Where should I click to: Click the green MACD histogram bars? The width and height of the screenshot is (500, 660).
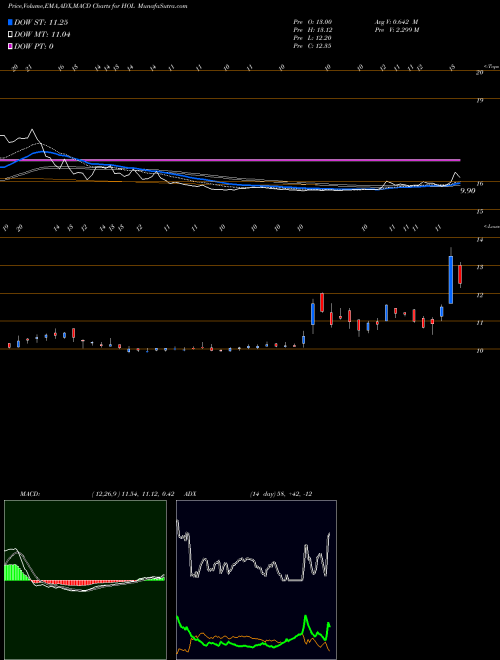tap(16, 572)
